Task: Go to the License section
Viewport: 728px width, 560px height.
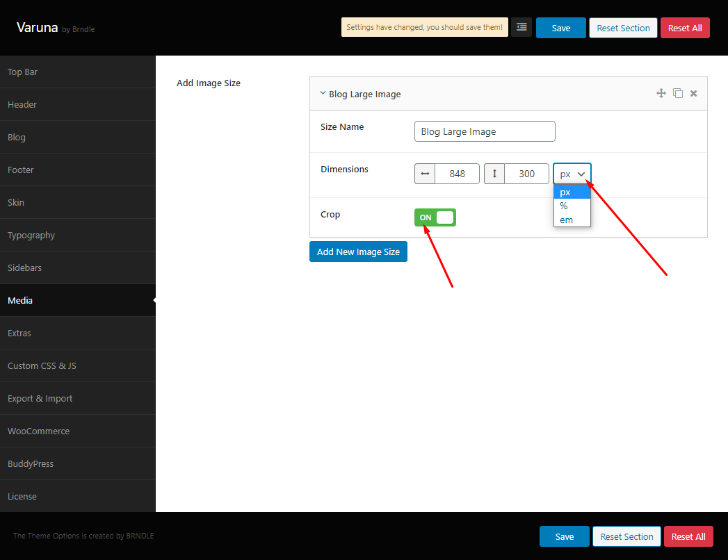Action: click(78, 497)
